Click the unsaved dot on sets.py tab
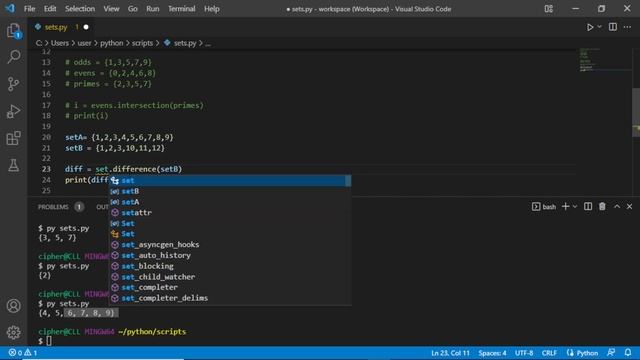This screenshot has width=640, height=360. coord(86,27)
